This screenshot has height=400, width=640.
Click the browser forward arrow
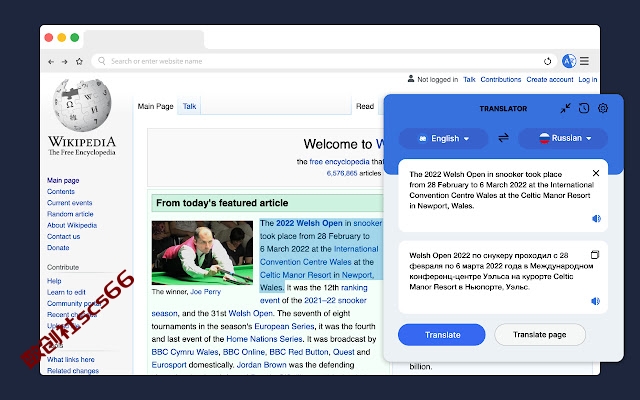pyautogui.click(x=64, y=62)
